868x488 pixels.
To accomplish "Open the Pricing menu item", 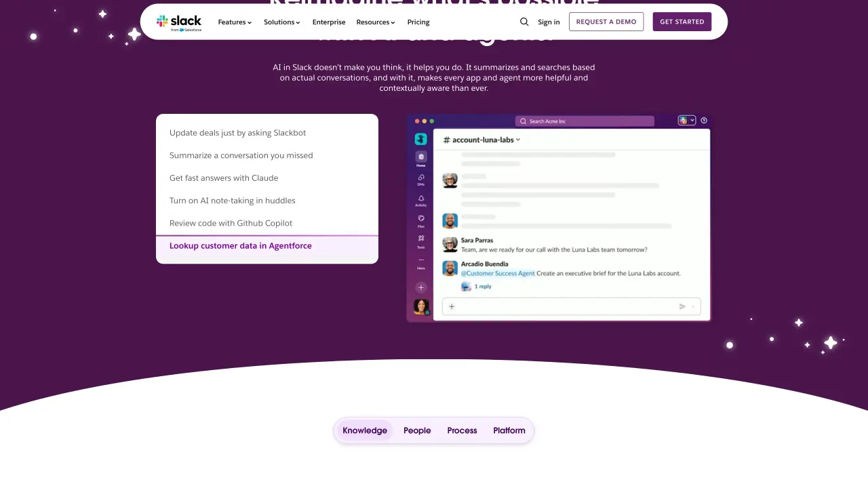I will tap(418, 22).
